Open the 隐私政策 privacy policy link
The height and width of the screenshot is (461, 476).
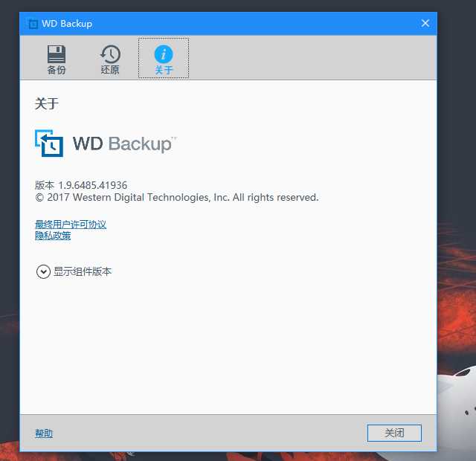coord(53,235)
